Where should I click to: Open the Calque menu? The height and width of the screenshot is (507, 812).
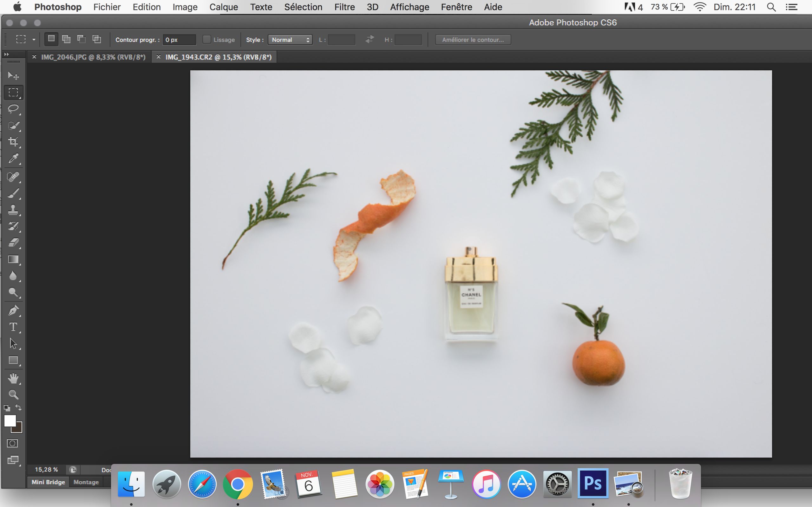[x=224, y=7]
